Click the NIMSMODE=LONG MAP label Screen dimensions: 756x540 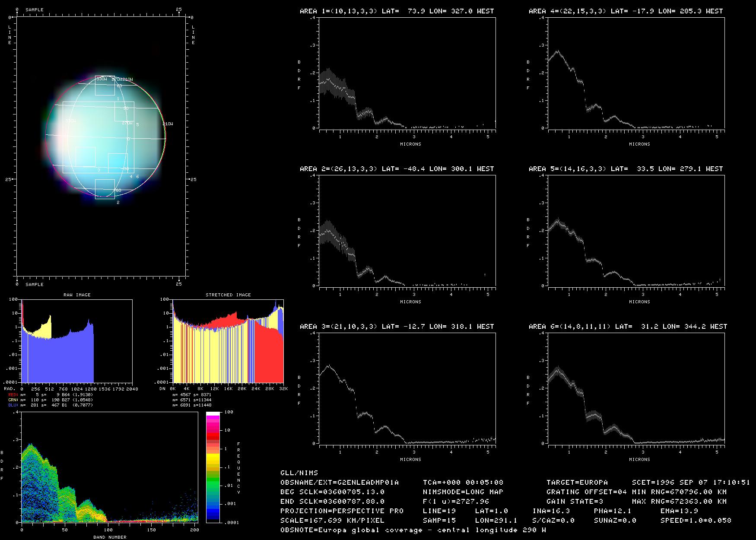[x=463, y=492]
